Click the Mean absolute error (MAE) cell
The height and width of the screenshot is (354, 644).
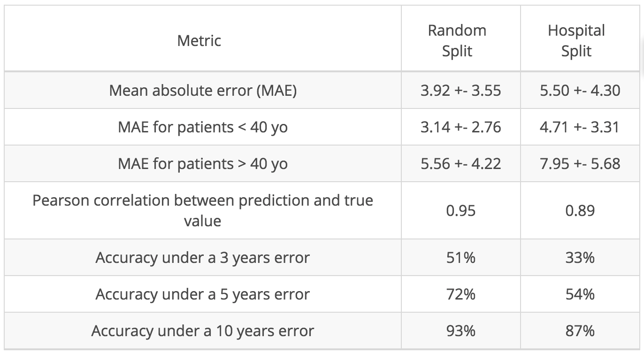[x=203, y=90]
